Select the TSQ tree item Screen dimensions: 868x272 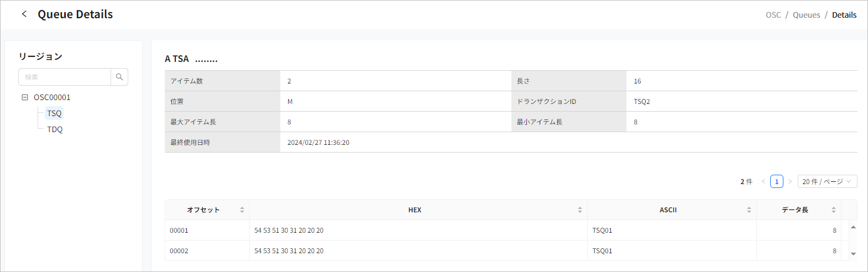pyautogui.click(x=54, y=113)
